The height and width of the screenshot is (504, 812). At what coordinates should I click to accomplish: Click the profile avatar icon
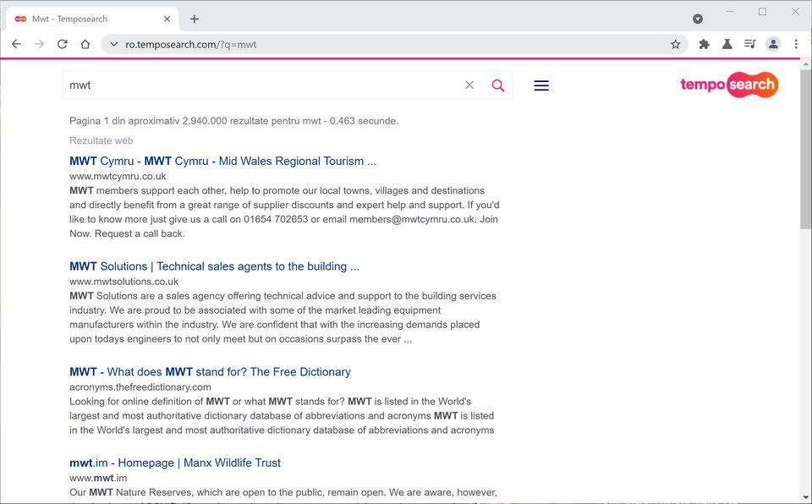point(772,44)
